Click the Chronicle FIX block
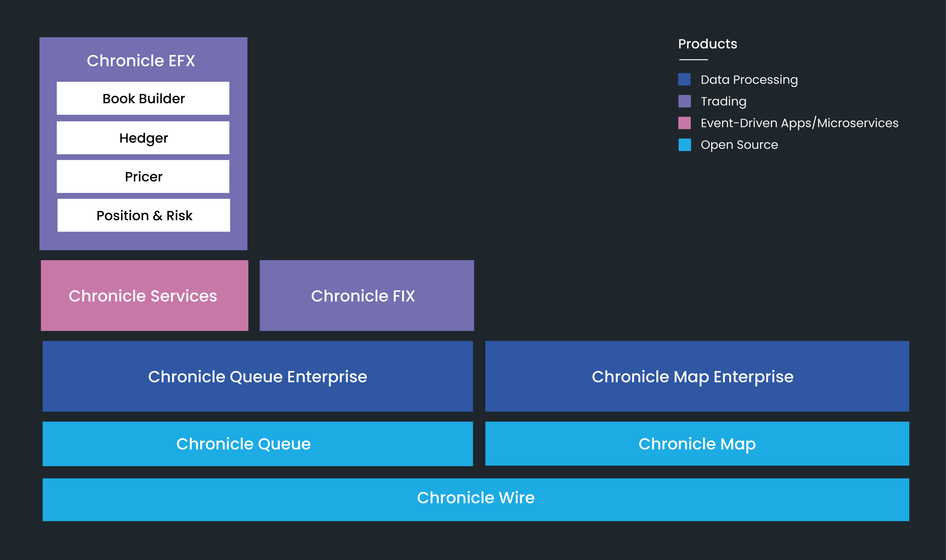This screenshot has width=946, height=560. (367, 296)
